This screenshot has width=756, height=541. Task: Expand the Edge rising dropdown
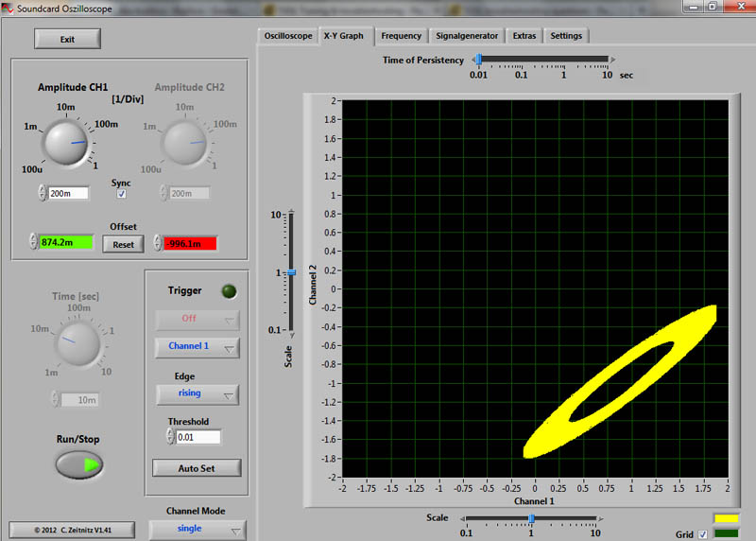197,393
